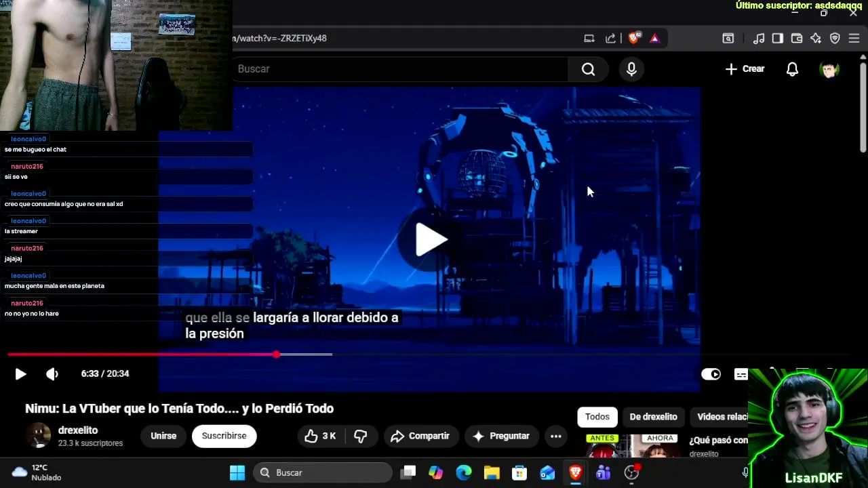Toggle the Brave sidebar panel icon
Screen dimensions: 868x488
778,39
